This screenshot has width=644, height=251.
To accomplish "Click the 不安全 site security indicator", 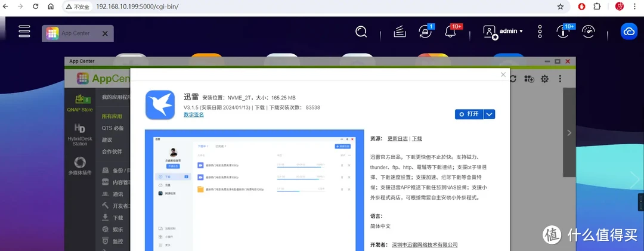I will click(78, 7).
